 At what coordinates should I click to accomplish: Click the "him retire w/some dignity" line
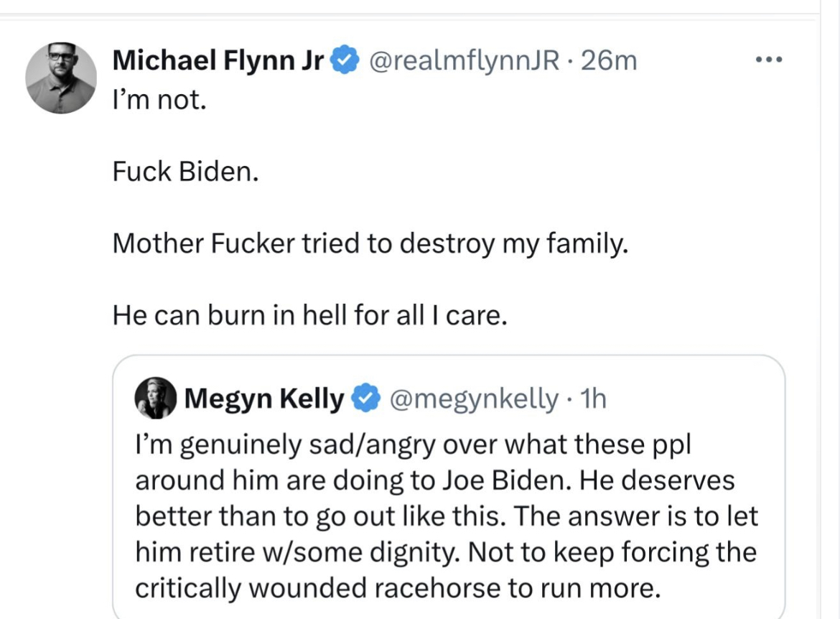point(445,552)
